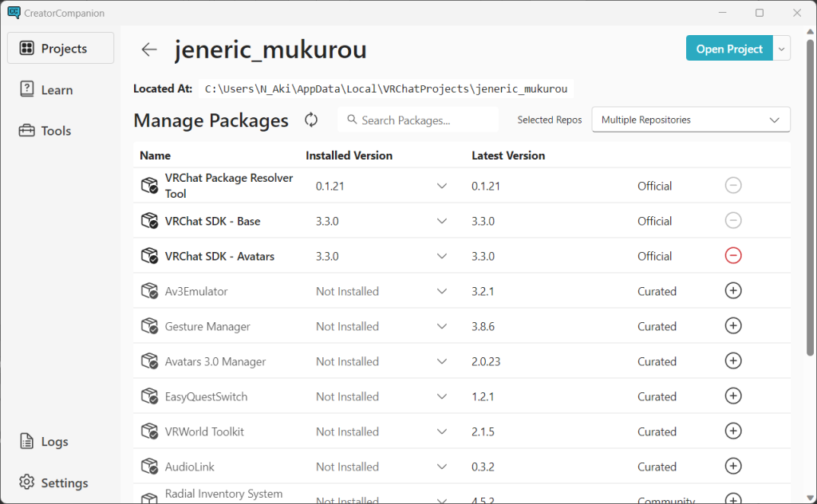Select the Radial Inventory System package name

coord(224,494)
